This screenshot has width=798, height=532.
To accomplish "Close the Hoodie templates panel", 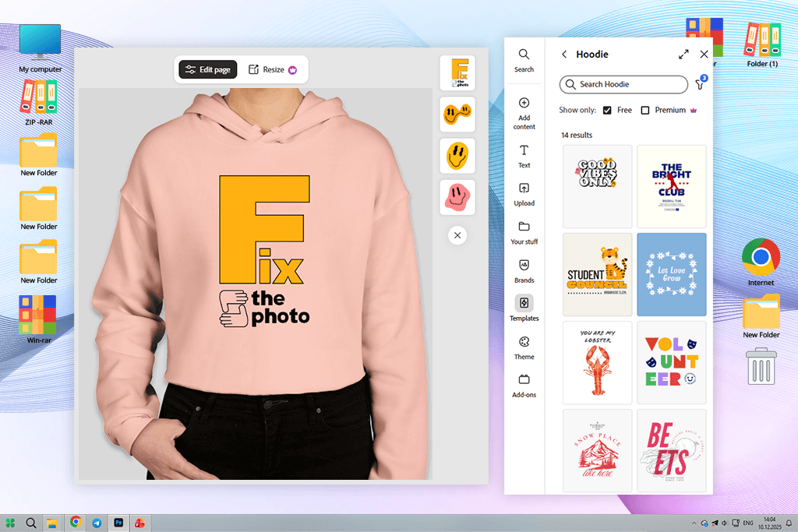I will pos(704,54).
